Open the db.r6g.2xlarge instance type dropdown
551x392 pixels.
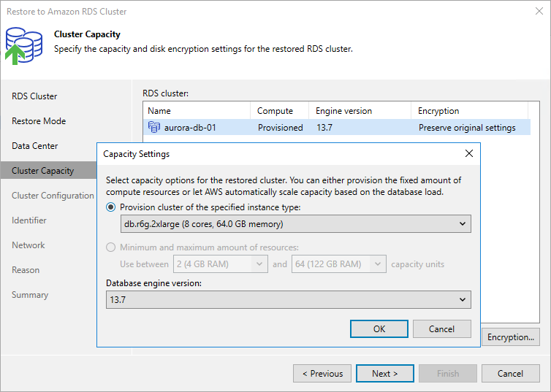(x=295, y=224)
